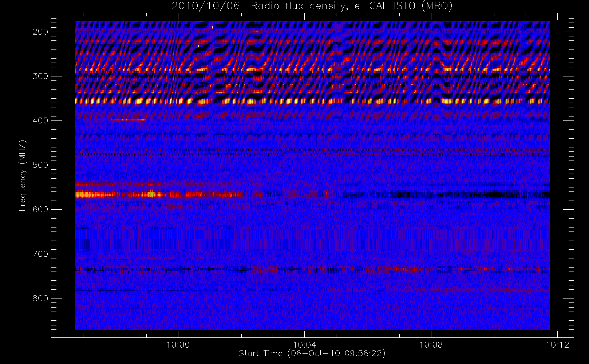Click the plot title '2010/10/06 Radio flux density'

click(x=312, y=6)
